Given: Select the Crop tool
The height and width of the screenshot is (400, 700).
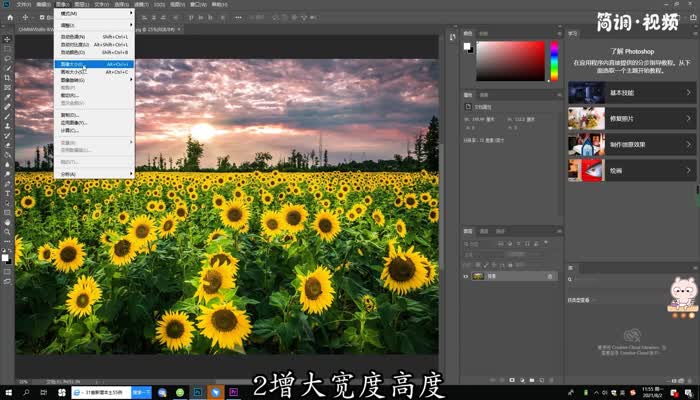Looking at the screenshot, I should [x=7, y=78].
